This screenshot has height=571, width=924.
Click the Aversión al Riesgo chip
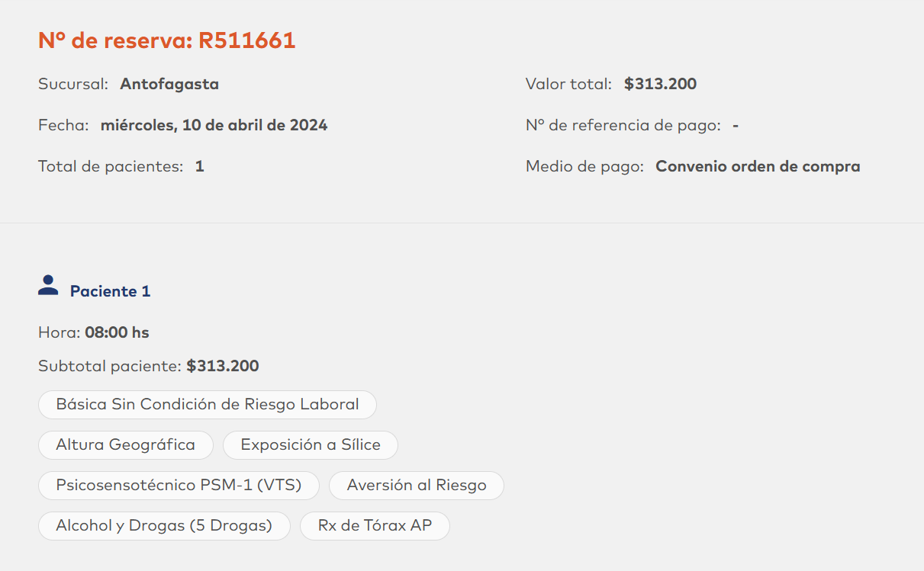coord(417,486)
